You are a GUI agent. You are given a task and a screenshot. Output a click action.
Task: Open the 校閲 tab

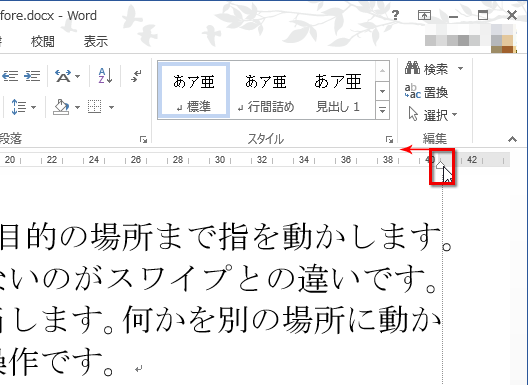point(43,41)
